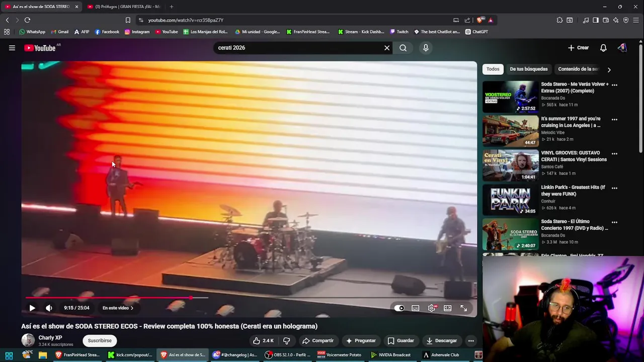The image size is (644, 362).
Task: Bookmark this page in address bar
Action: (x=128, y=20)
